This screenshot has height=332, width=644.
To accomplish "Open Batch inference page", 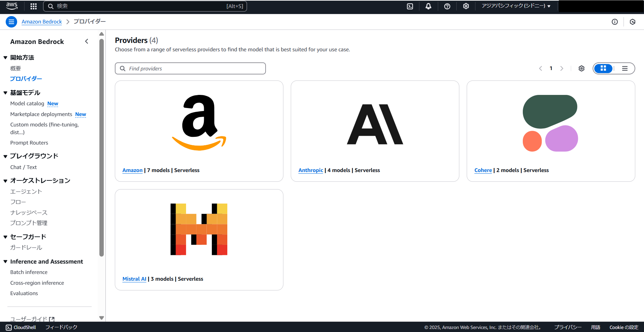I will pos(29,272).
